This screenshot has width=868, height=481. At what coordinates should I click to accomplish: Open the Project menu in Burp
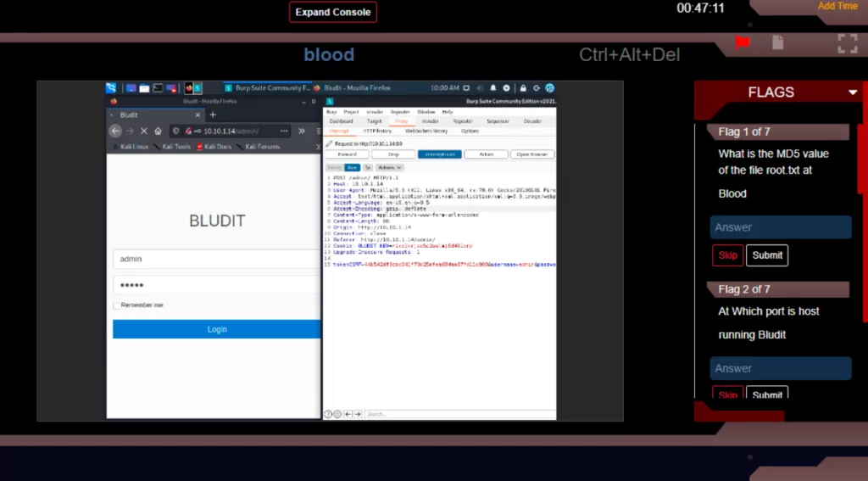click(351, 112)
